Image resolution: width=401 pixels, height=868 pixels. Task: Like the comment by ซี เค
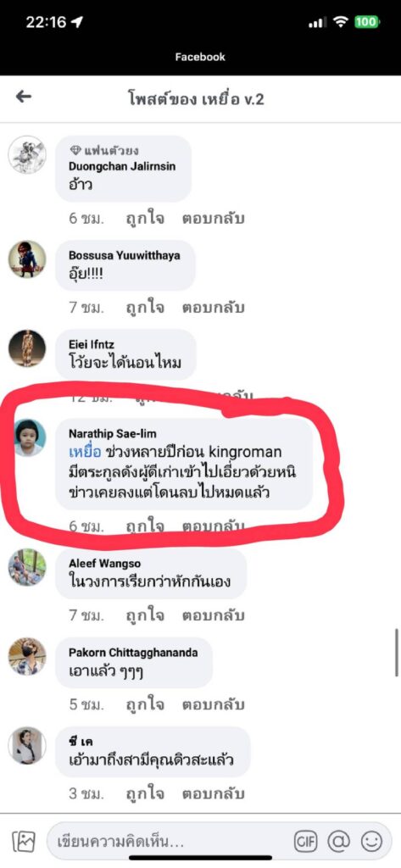(x=145, y=793)
